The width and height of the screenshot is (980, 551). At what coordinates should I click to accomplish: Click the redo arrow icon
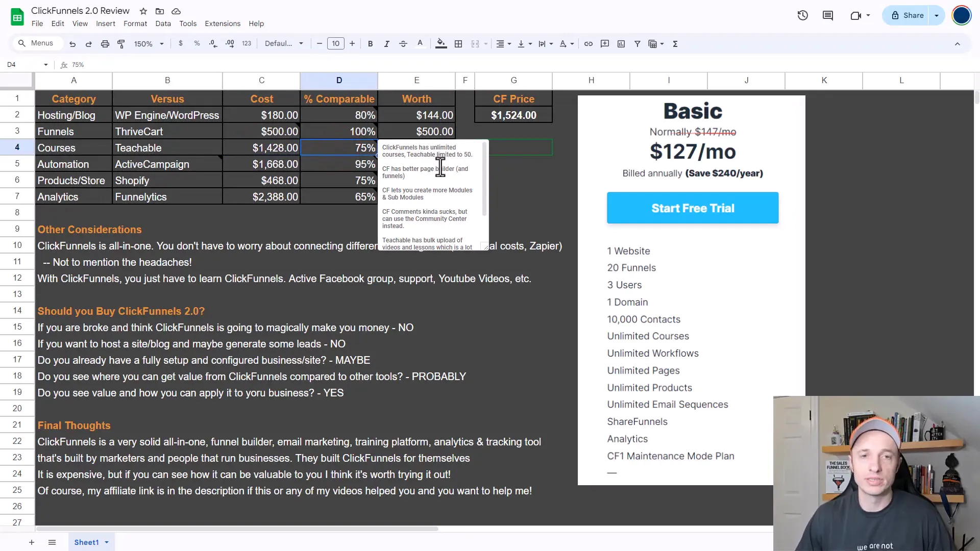89,44
